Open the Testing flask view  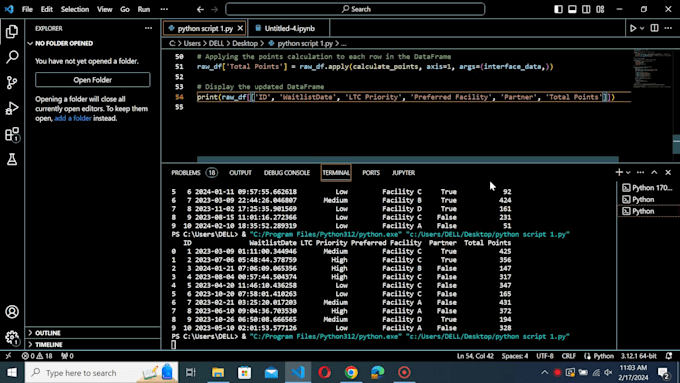12,159
